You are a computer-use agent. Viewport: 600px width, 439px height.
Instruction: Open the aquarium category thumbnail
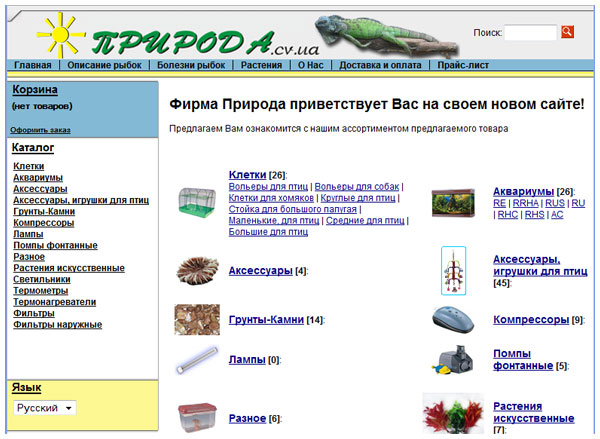point(453,203)
